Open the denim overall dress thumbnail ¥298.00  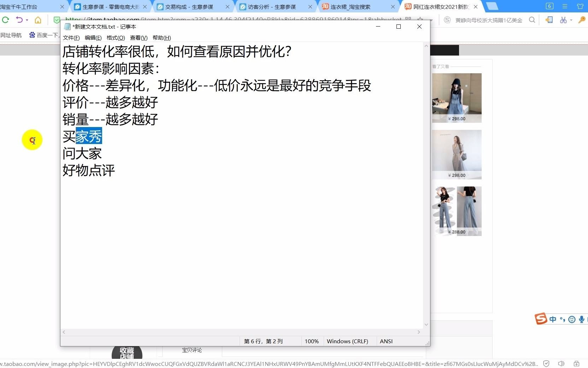[457, 98]
